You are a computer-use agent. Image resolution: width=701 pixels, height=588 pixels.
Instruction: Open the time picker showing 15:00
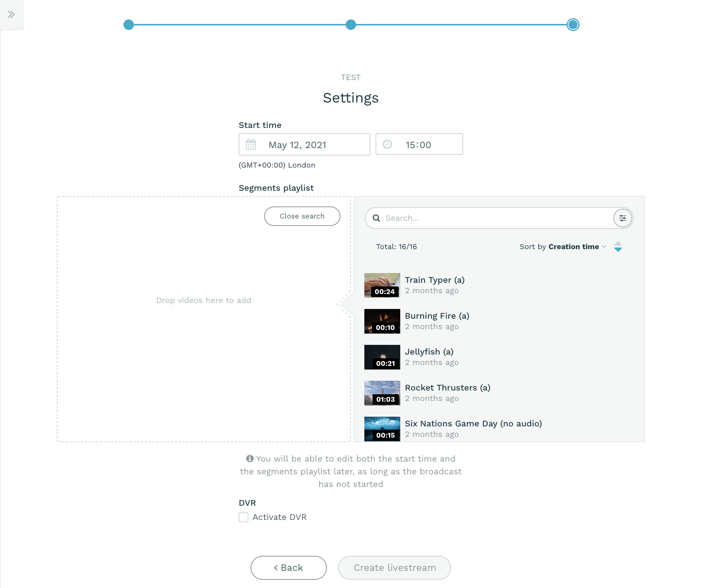[418, 144]
